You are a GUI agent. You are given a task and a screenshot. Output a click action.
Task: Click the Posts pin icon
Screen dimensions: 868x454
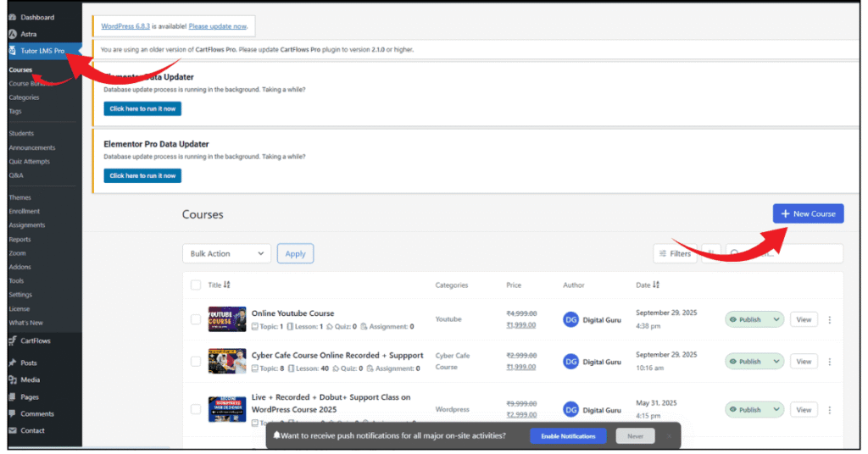[x=12, y=363]
